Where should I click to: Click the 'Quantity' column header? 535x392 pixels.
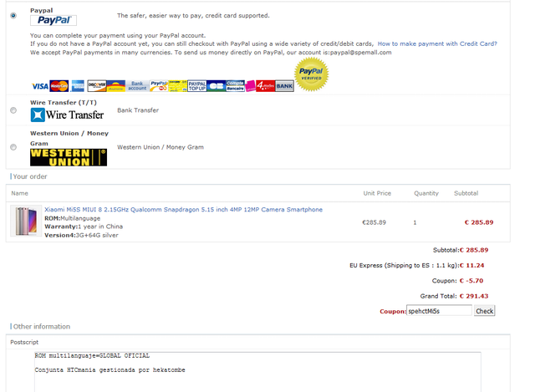point(426,193)
